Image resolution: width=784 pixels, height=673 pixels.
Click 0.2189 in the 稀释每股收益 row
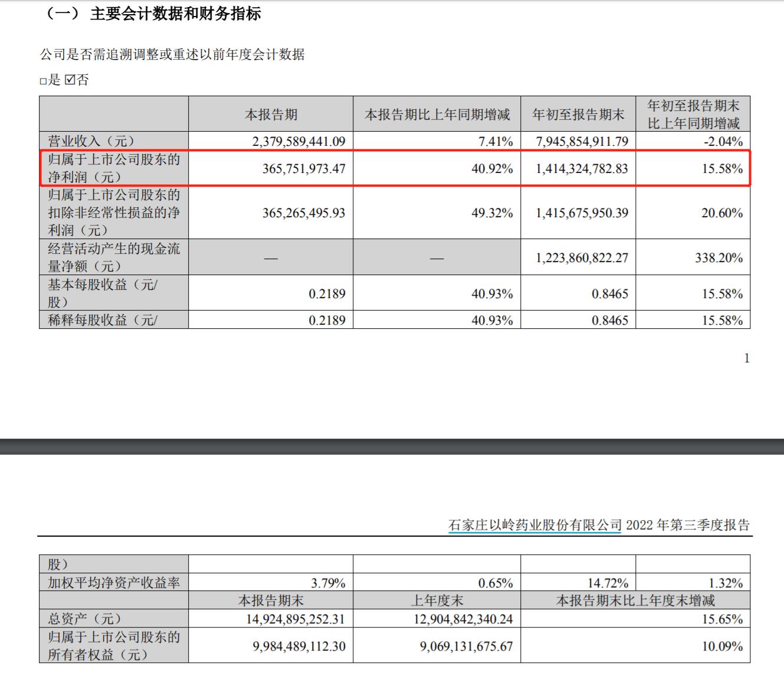pos(327,321)
